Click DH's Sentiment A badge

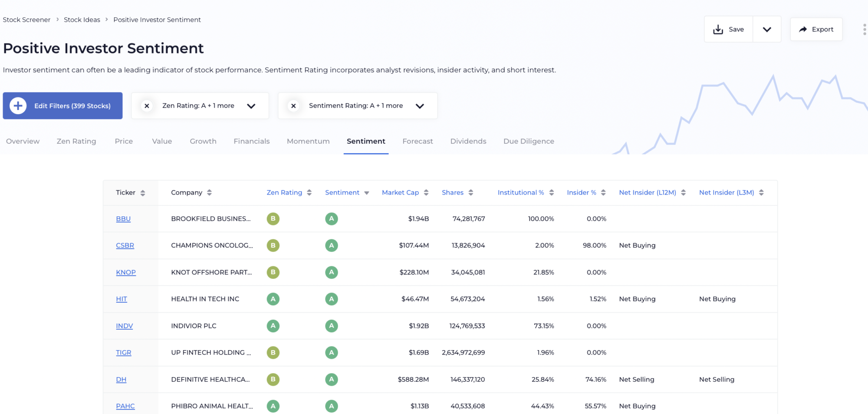[332, 379]
